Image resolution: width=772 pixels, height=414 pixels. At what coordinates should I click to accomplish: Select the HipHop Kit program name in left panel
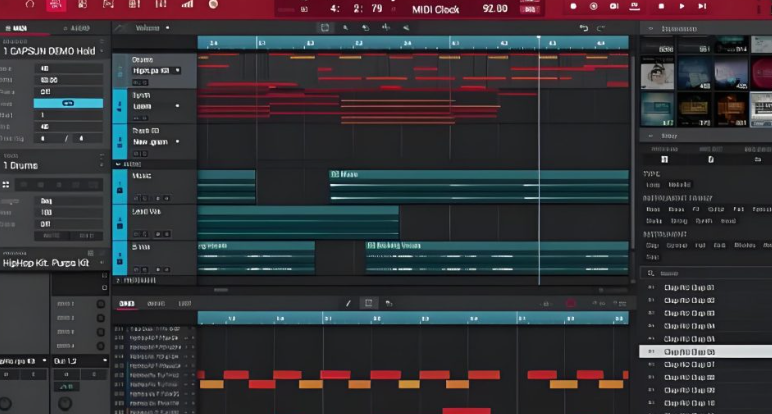[x=46, y=263]
